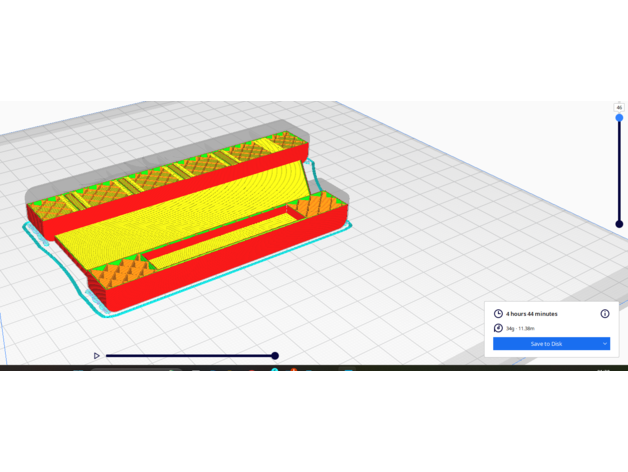
Task: Click the 34g · 11.38m material text
Action: [x=520, y=328]
